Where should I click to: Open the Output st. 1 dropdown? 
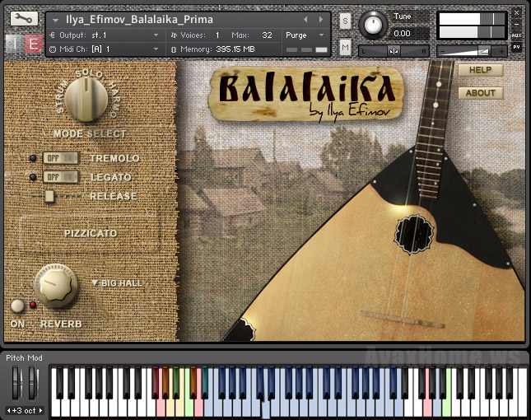(x=156, y=35)
